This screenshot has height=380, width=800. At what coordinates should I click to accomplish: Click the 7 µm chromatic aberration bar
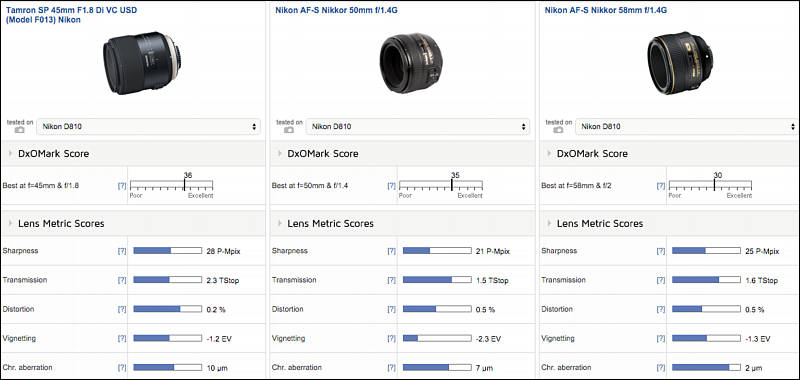437,367
